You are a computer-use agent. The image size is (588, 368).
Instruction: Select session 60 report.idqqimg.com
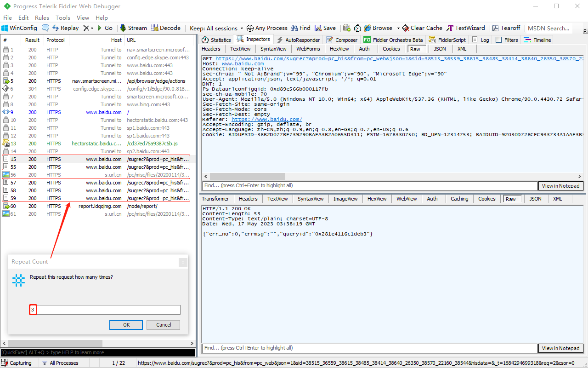point(98,206)
